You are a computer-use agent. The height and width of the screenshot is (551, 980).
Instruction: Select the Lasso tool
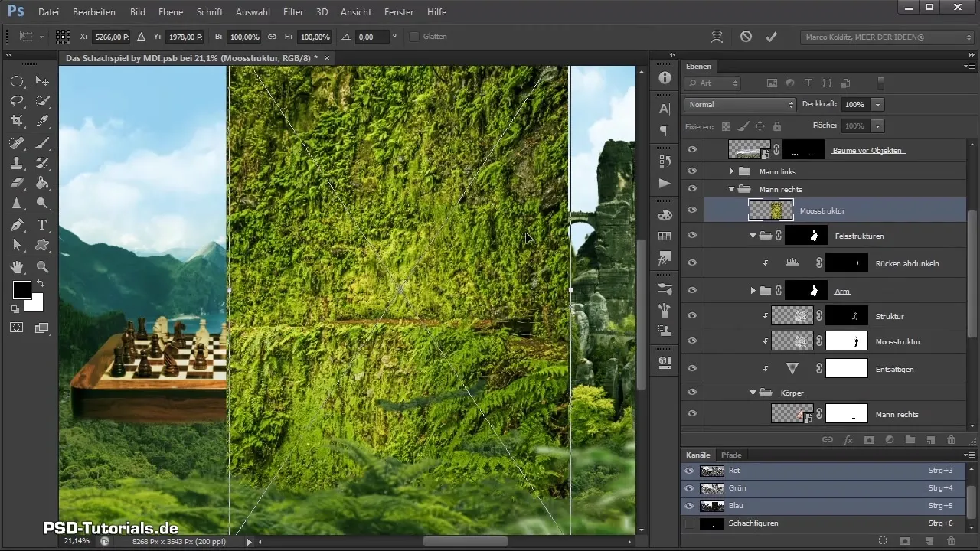17,101
